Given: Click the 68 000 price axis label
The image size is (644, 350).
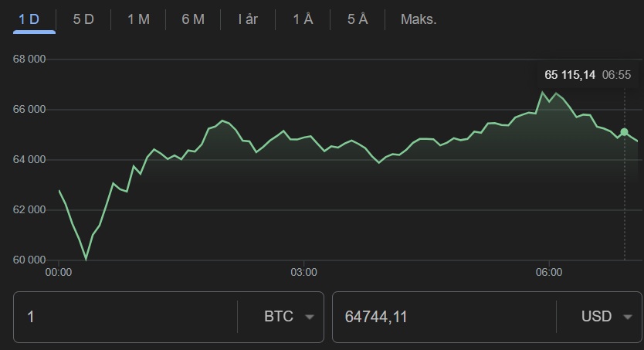Looking at the screenshot, I should [29, 59].
